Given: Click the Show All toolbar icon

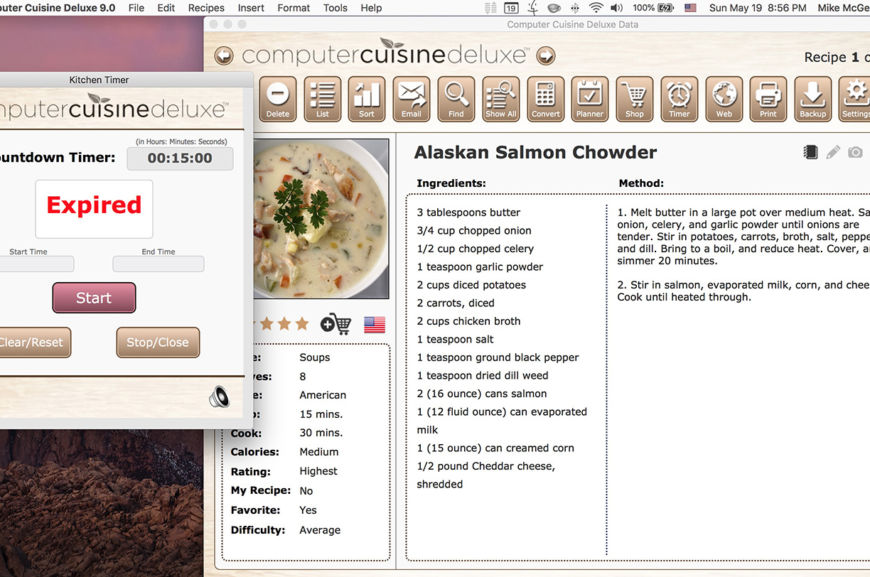Looking at the screenshot, I should (500, 99).
